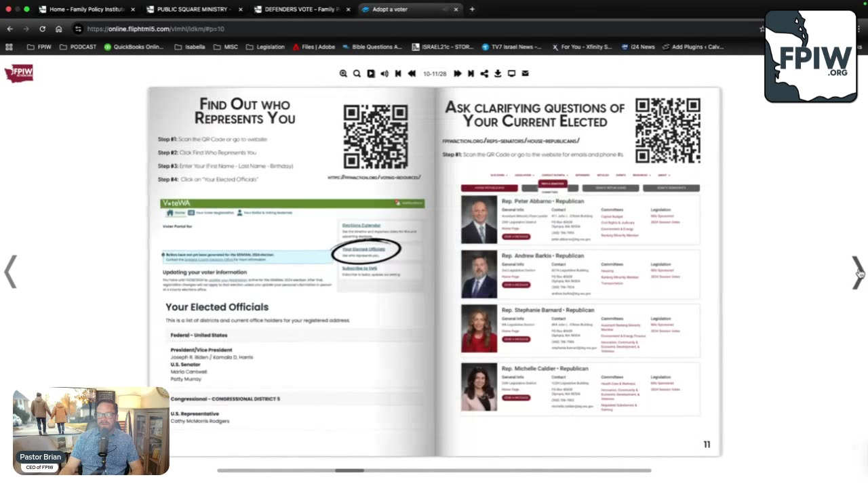The width and height of the screenshot is (868, 488).
Task: Select the Adopt a voter tab
Action: click(410, 9)
